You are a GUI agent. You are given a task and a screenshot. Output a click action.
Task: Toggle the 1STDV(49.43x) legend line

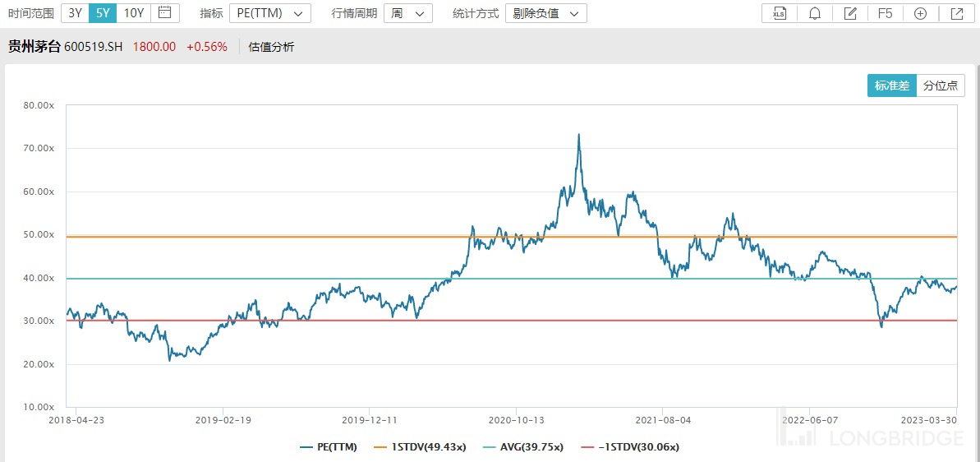[420, 447]
